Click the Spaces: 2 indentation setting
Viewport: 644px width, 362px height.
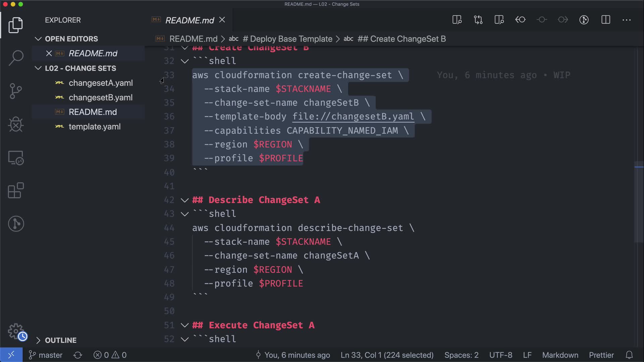point(461,355)
